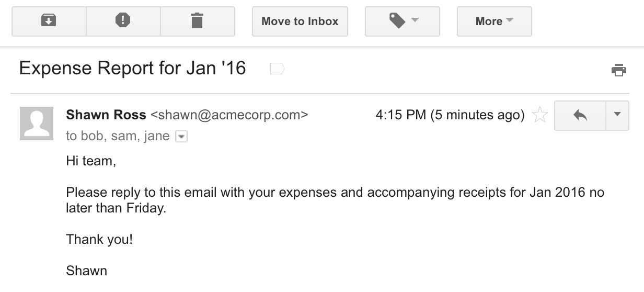This screenshot has width=644, height=292.
Task: Click the subject line Expense Report
Action: [x=132, y=69]
